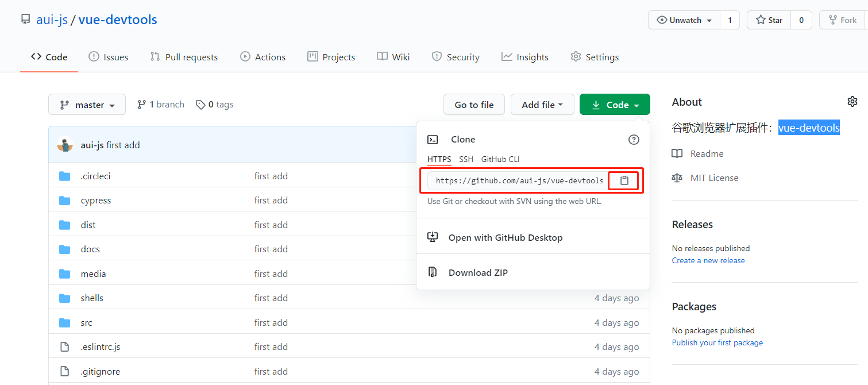Click the Go to file button

(474, 105)
